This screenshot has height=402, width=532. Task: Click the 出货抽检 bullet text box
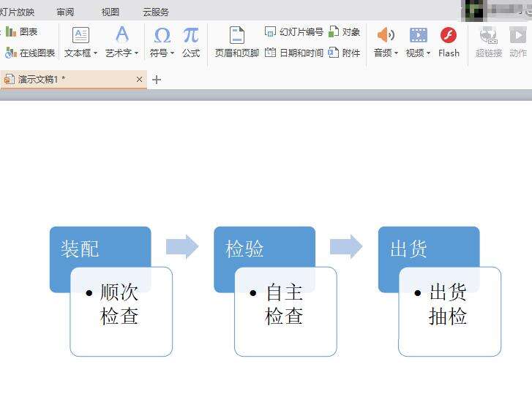pyautogui.click(x=449, y=311)
